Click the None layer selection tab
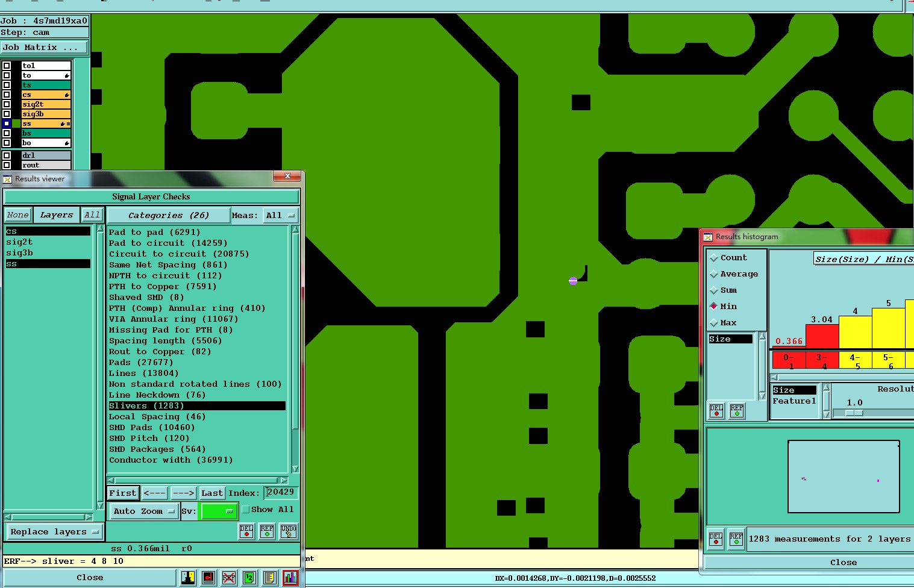 pyautogui.click(x=18, y=215)
